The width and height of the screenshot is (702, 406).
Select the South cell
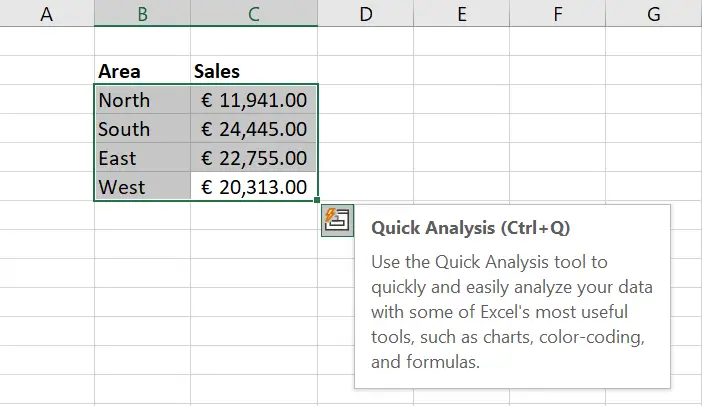point(142,128)
